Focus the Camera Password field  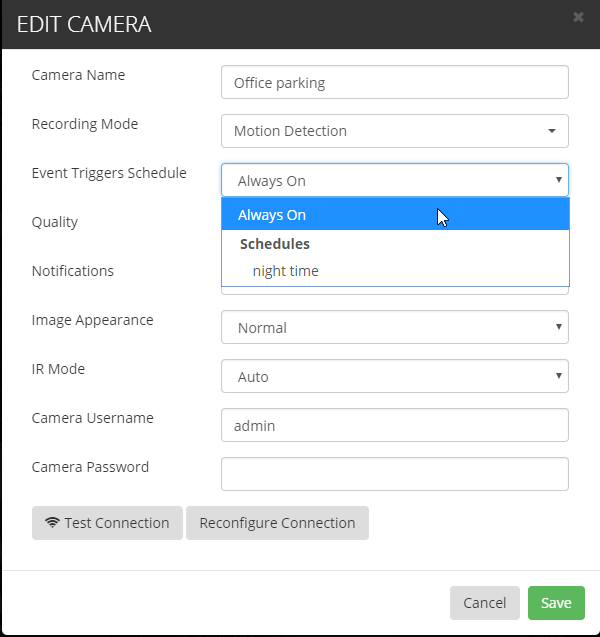pos(394,474)
